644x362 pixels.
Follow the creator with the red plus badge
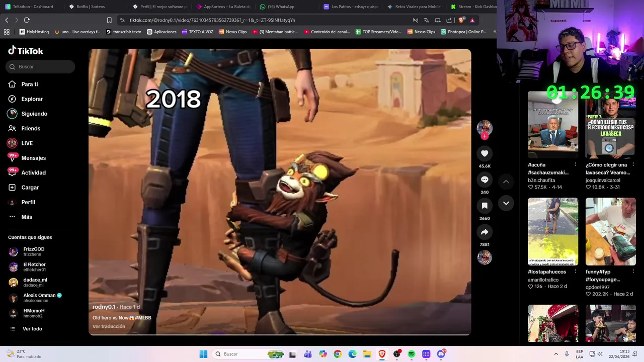(x=485, y=136)
